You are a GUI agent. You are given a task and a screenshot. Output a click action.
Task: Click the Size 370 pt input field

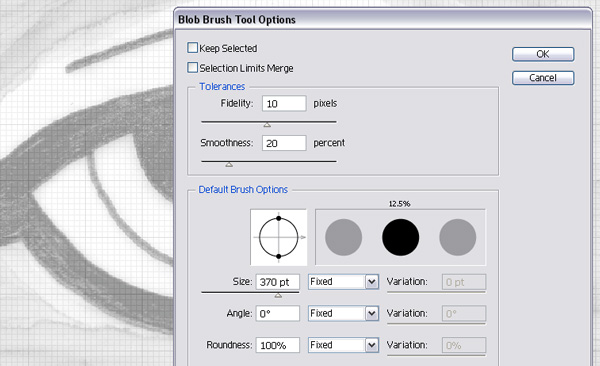click(x=278, y=282)
